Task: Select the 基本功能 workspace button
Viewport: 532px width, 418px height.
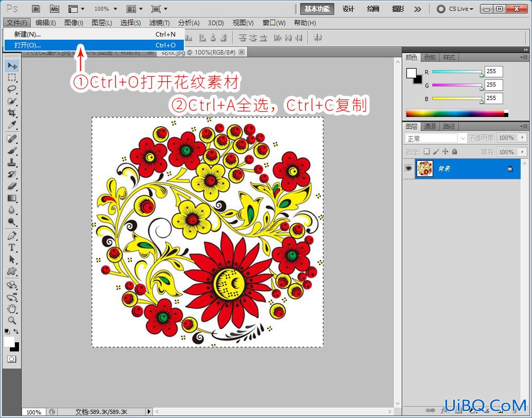Action: (x=317, y=9)
